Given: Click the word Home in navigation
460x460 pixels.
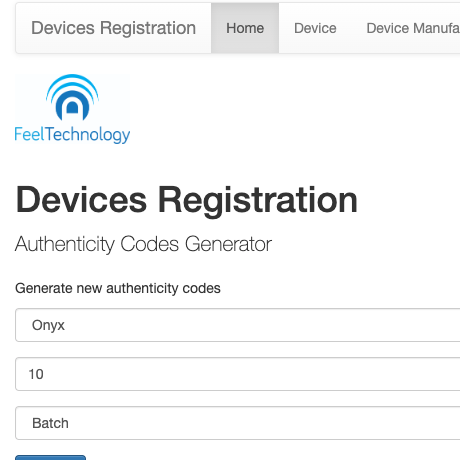Looking at the screenshot, I should [x=245, y=28].
